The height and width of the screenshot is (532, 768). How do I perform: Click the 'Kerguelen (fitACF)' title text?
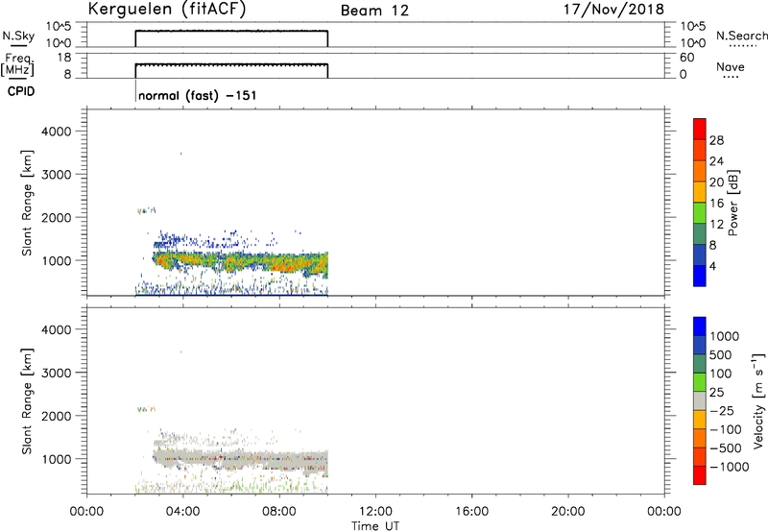pos(166,10)
